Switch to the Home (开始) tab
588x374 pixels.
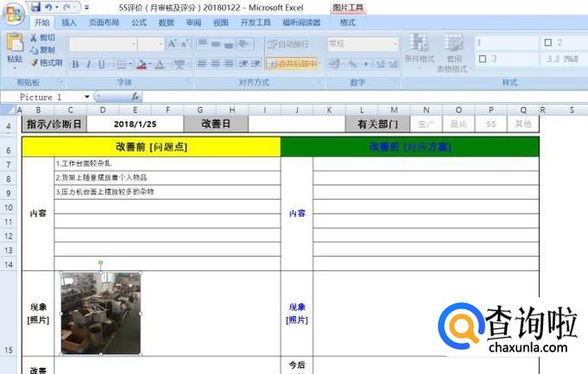click(41, 22)
